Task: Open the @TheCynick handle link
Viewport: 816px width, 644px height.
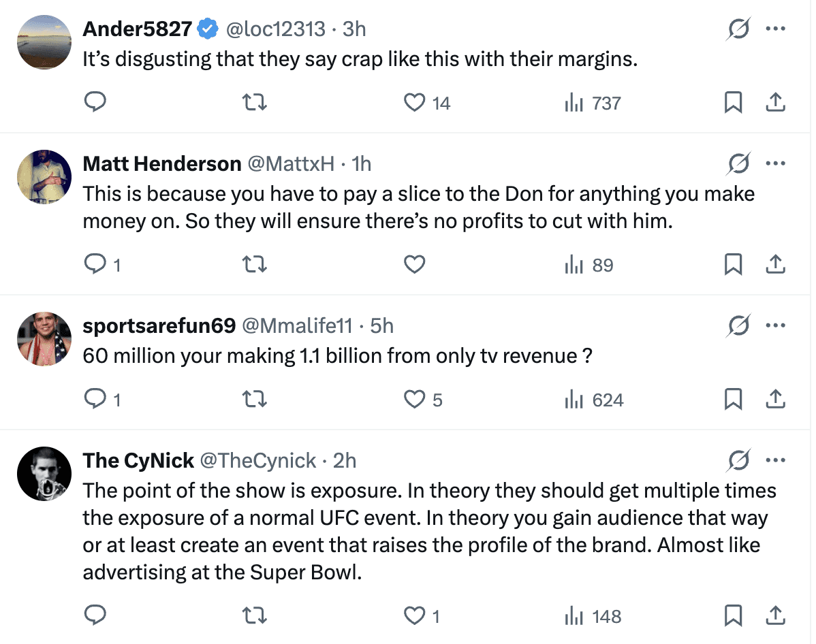Action: click(257, 461)
